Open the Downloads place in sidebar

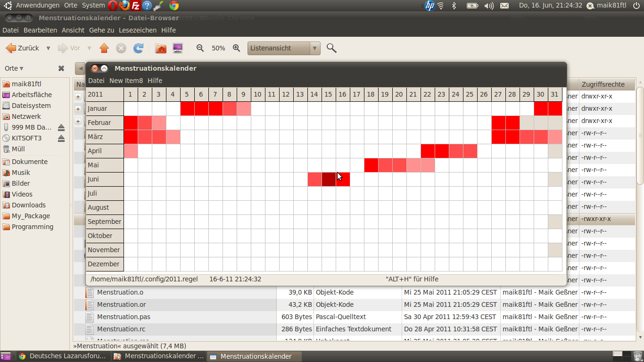pos(29,205)
